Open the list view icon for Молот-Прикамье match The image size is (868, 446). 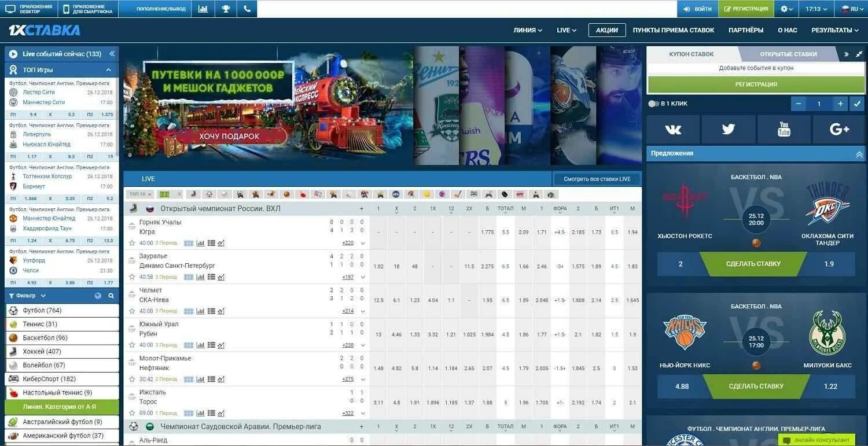pos(211,379)
